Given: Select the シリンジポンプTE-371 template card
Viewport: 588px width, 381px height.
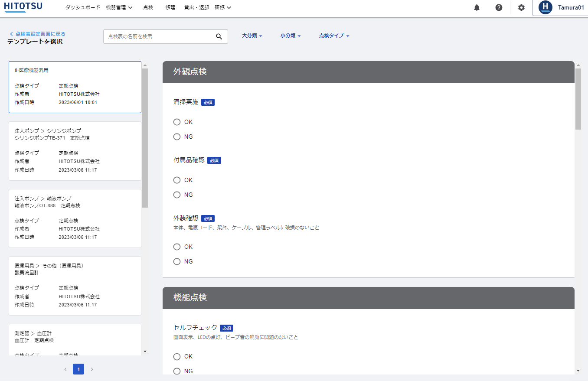Looking at the screenshot, I should coord(75,151).
